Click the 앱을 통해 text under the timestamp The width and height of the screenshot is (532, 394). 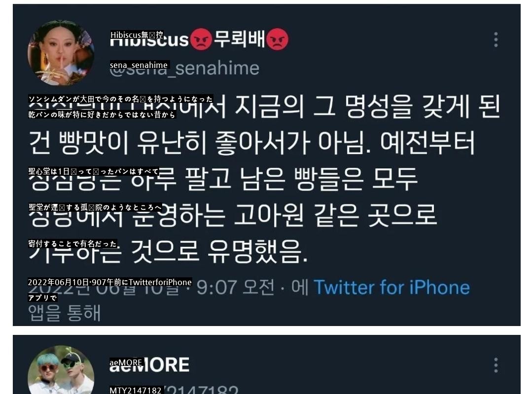pyautogui.click(x=64, y=312)
